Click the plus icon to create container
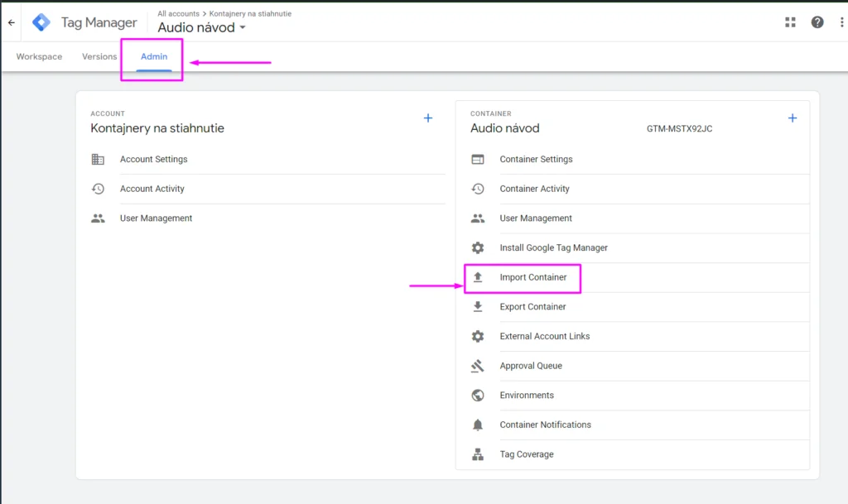 click(x=793, y=118)
